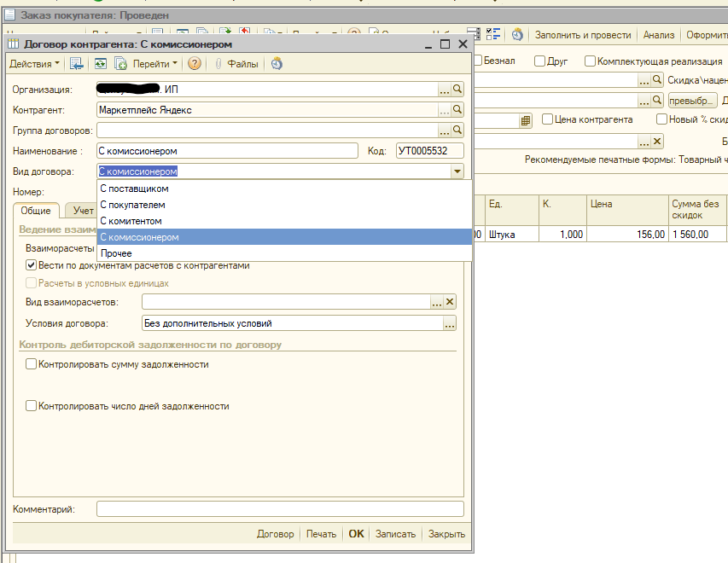Open selection list for Организация field
The width and height of the screenshot is (728, 563).
click(445, 90)
